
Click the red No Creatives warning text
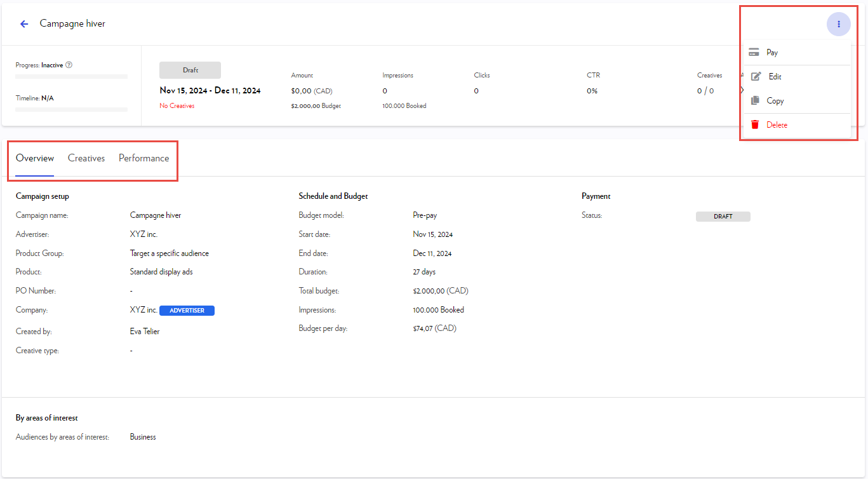pos(177,106)
